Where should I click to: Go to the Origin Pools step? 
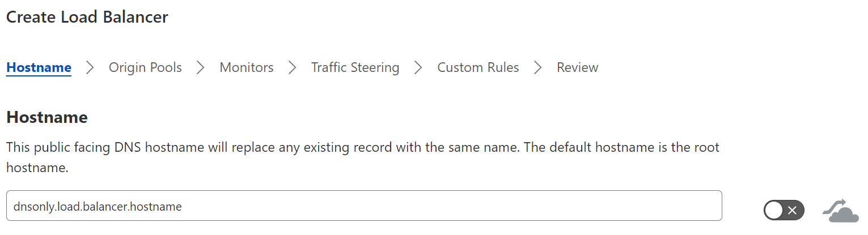click(x=145, y=68)
